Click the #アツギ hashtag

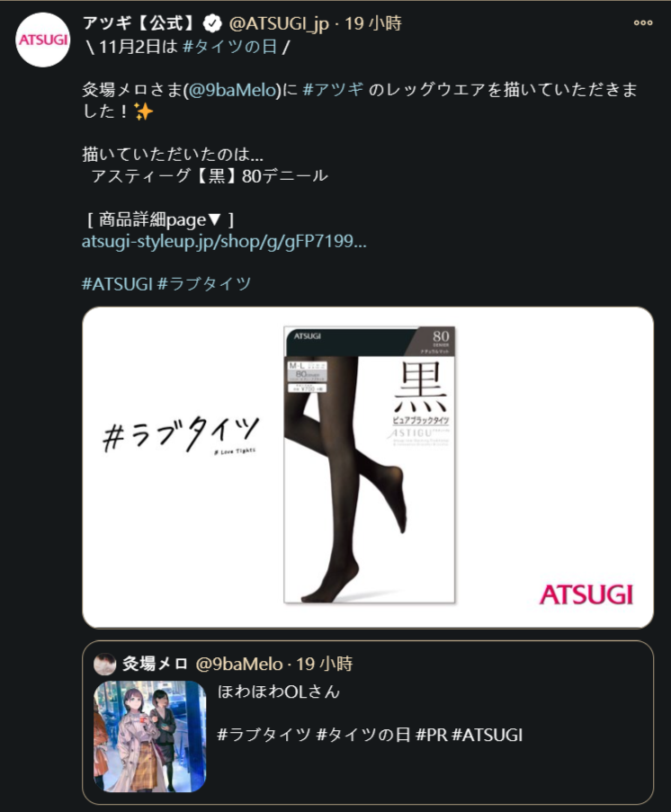click(333, 90)
